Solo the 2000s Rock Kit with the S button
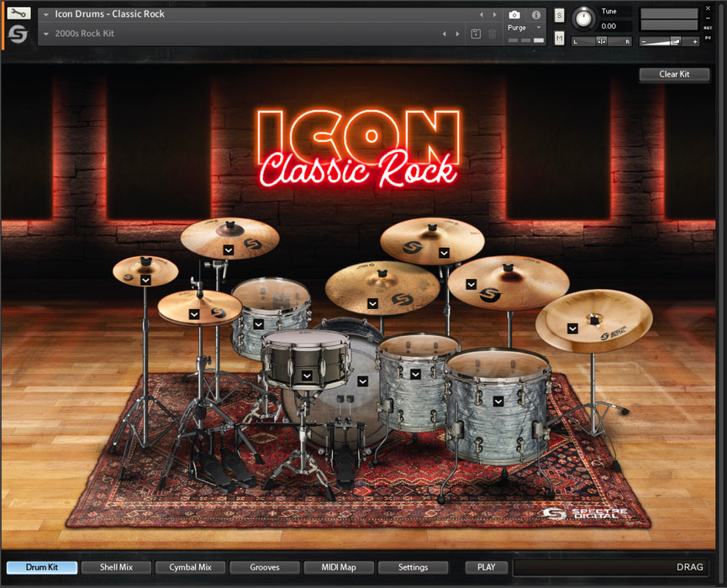The height and width of the screenshot is (588, 727). click(558, 13)
